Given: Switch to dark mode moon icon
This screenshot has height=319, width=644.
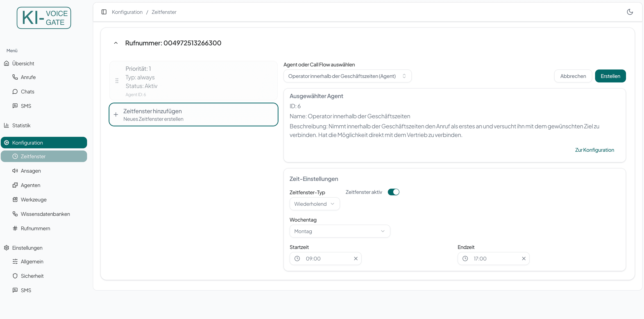Looking at the screenshot, I should coord(630,12).
